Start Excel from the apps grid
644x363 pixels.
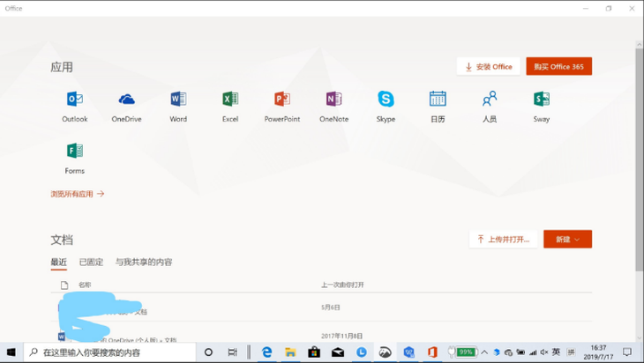point(230,100)
